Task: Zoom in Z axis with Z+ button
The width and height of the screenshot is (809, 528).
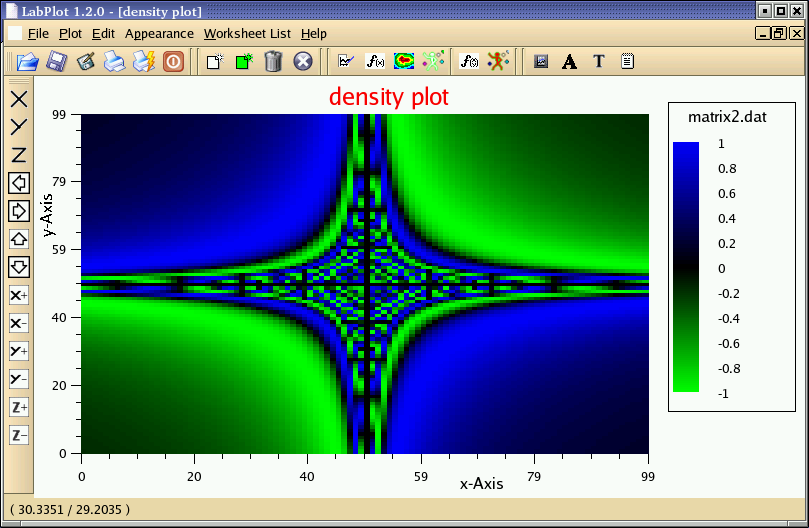Action: pos(19,407)
